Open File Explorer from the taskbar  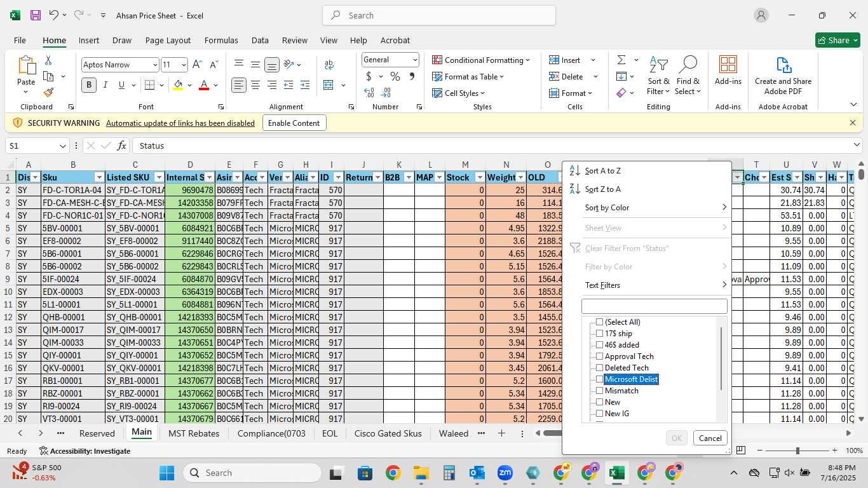click(421, 473)
